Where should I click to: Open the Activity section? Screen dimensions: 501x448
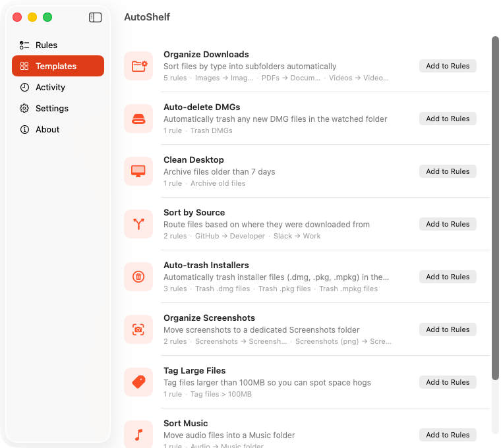click(x=58, y=87)
